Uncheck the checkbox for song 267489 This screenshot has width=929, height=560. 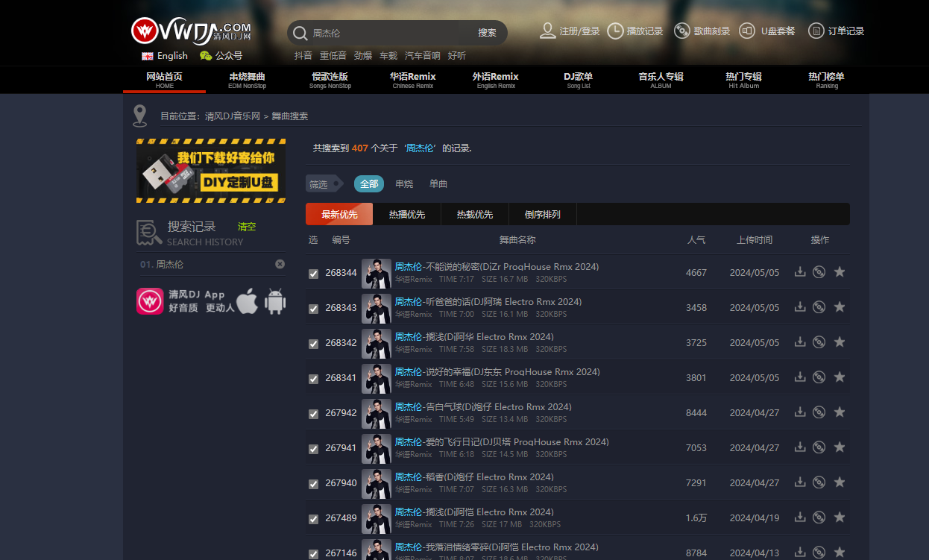314,519
